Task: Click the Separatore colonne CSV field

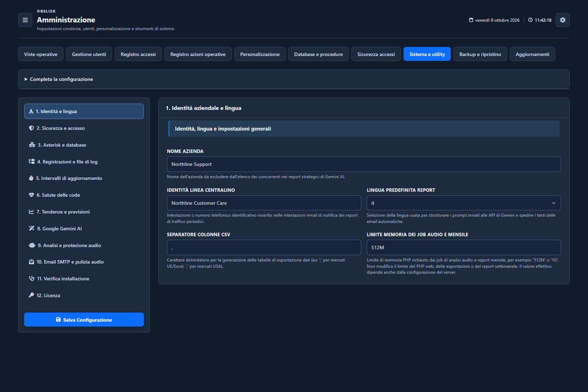Action: pos(264,247)
